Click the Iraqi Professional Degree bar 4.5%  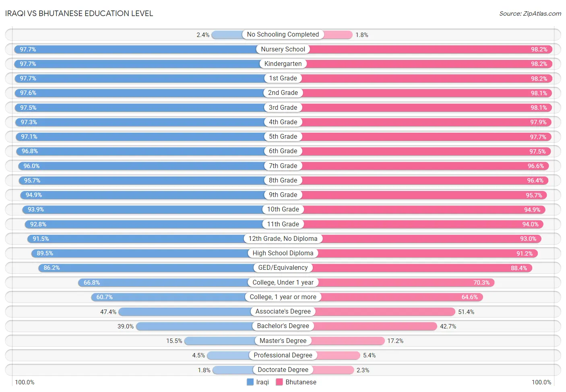(228, 355)
